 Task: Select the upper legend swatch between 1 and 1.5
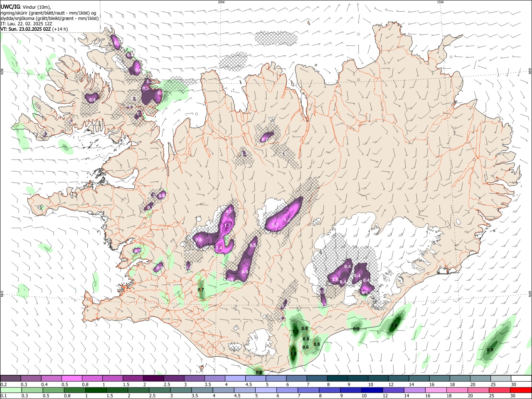coord(113,379)
